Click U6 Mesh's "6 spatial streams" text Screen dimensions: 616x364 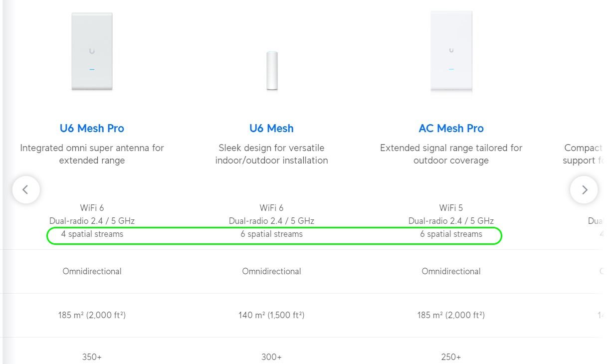[x=271, y=234]
